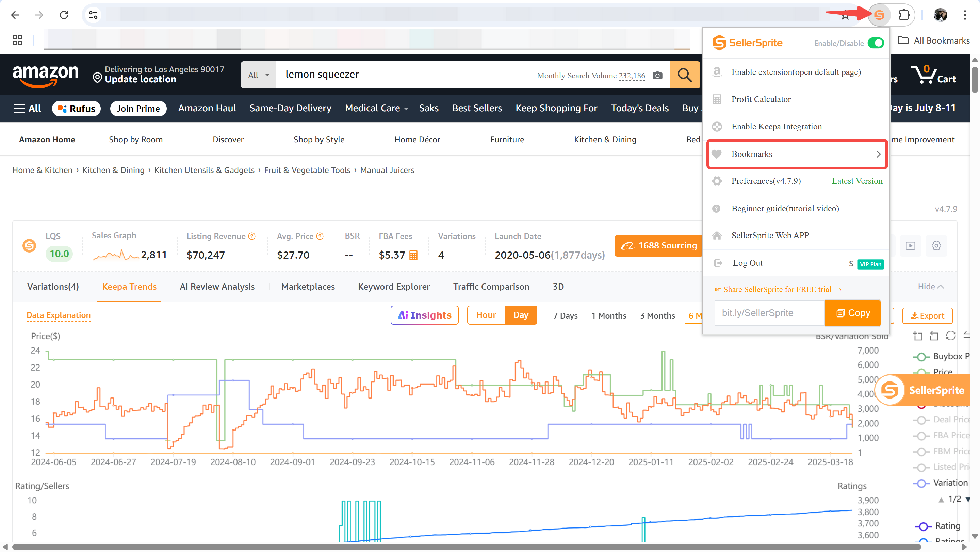The height and width of the screenshot is (552, 980).
Task: Click the chart zoom-area icon
Action: point(918,336)
